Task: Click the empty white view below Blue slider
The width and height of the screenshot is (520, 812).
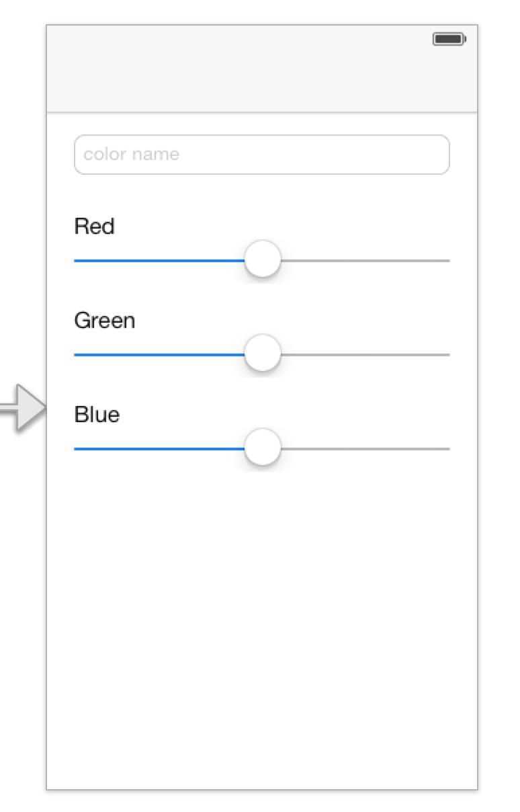Action: 262,628
